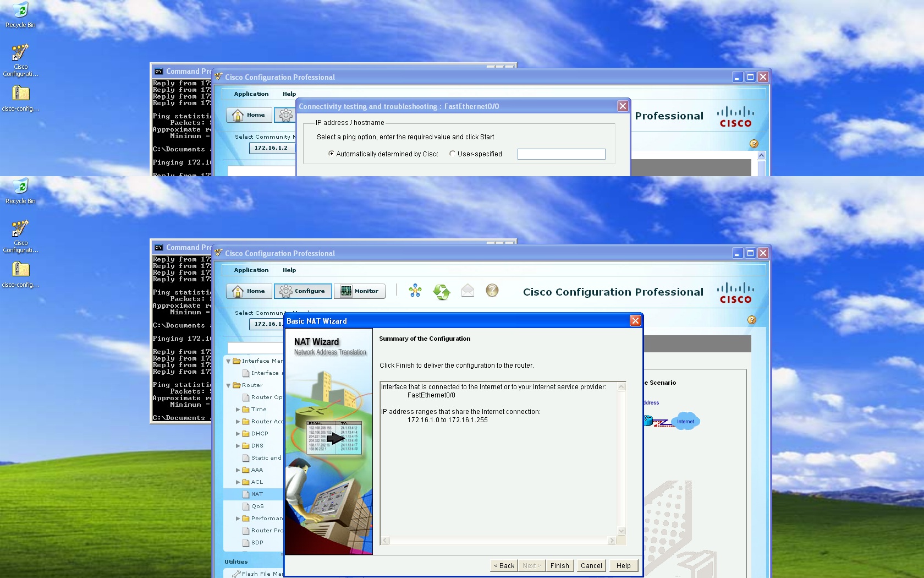Click Finish in the NAT Wizard
Image resolution: width=924 pixels, height=578 pixels.
[560, 565]
